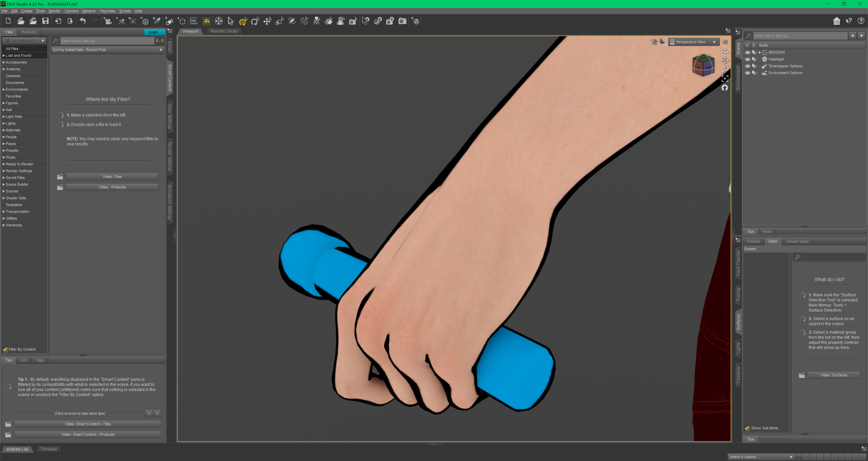The width and height of the screenshot is (868, 461).
Task: Click the Scene pane filter text field
Action: tap(800, 36)
